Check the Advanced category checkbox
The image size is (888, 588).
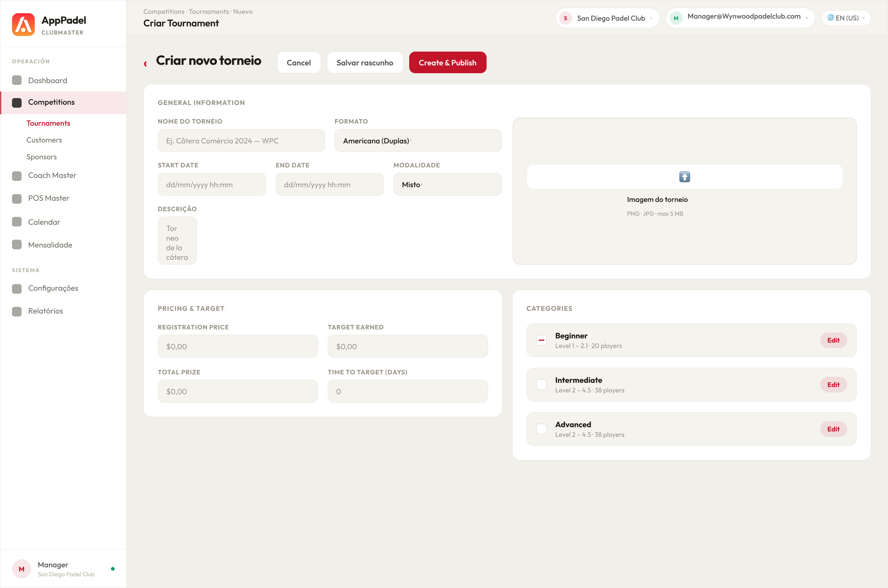coord(541,429)
